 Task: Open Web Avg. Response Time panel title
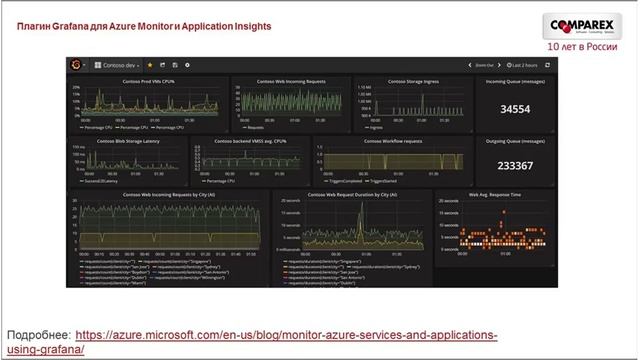[x=495, y=195]
